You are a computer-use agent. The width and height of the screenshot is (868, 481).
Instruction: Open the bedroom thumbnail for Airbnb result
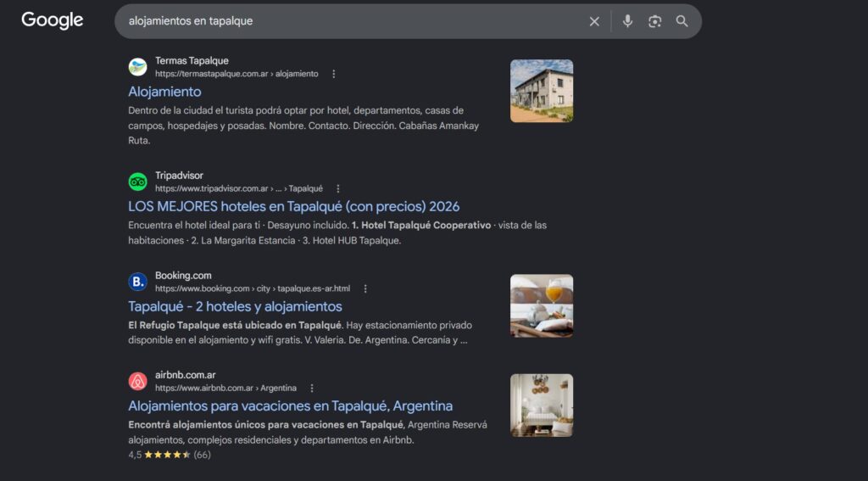[542, 405]
